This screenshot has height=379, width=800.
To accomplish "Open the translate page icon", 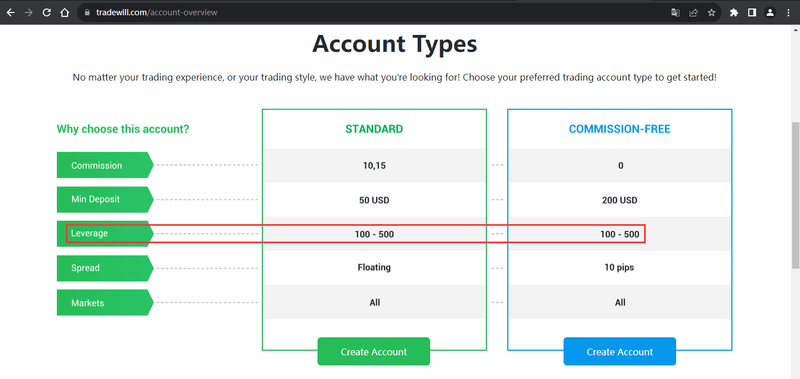I will click(676, 13).
